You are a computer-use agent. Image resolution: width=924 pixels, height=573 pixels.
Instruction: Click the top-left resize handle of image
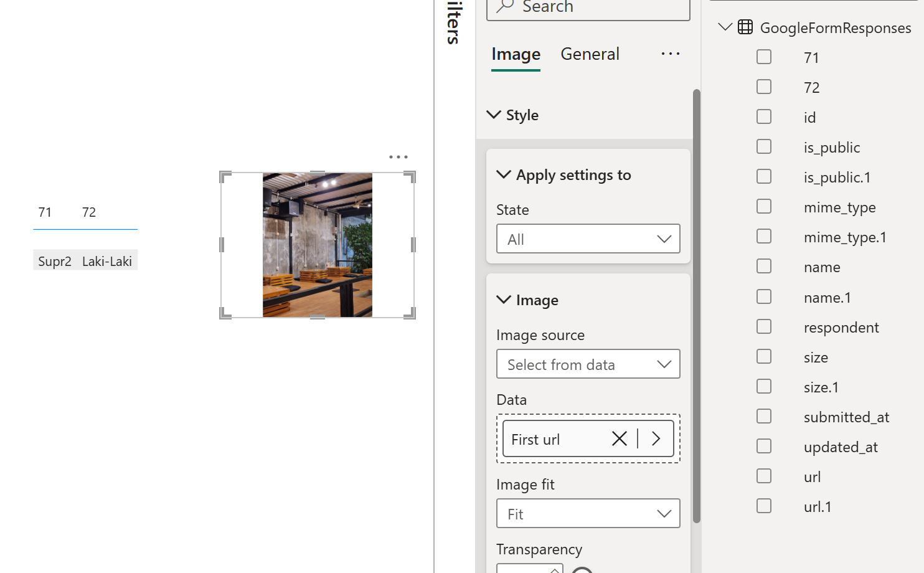[x=224, y=176]
